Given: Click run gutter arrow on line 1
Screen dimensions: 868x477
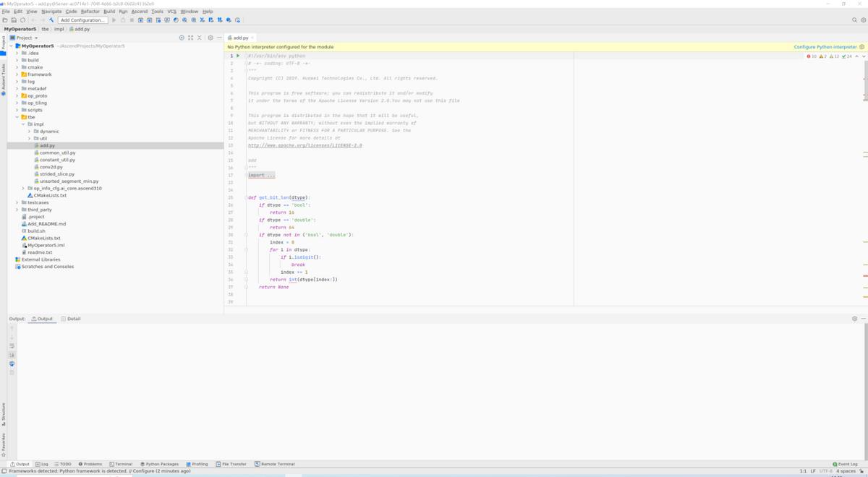Looking at the screenshot, I should pos(238,56).
